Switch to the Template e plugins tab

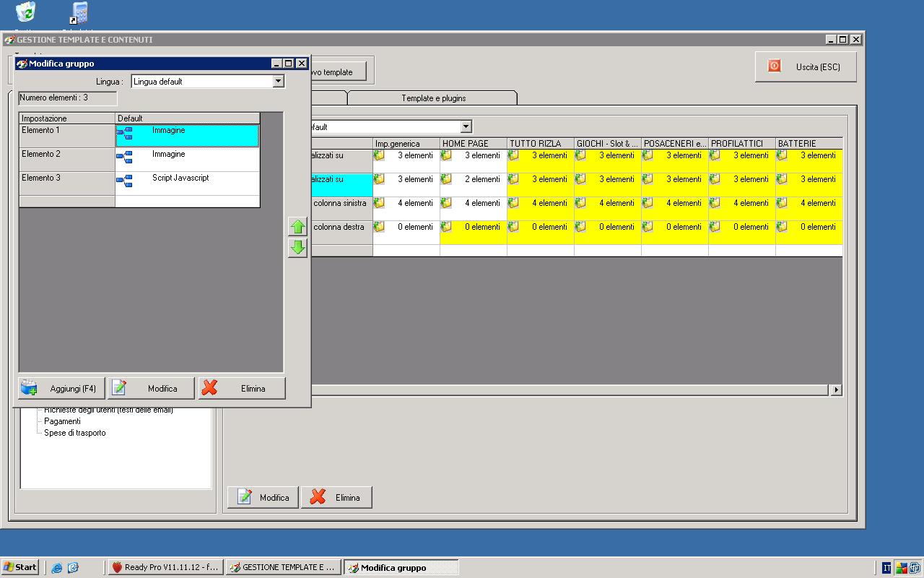(433, 98)
